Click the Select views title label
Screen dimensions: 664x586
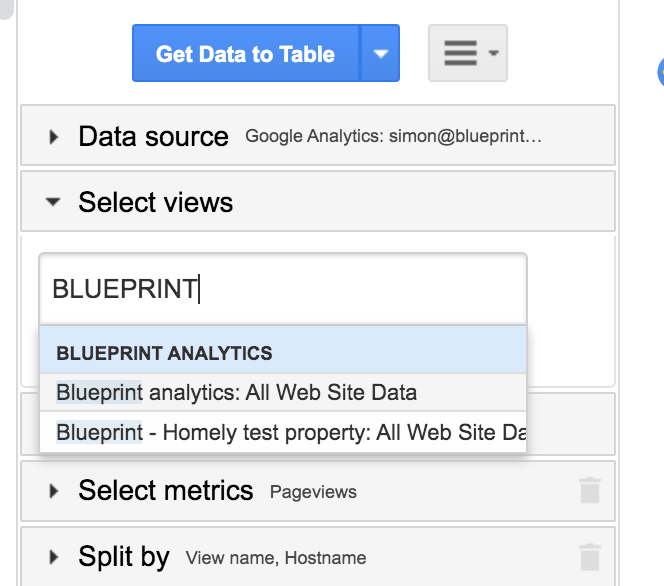pos(155,202)
